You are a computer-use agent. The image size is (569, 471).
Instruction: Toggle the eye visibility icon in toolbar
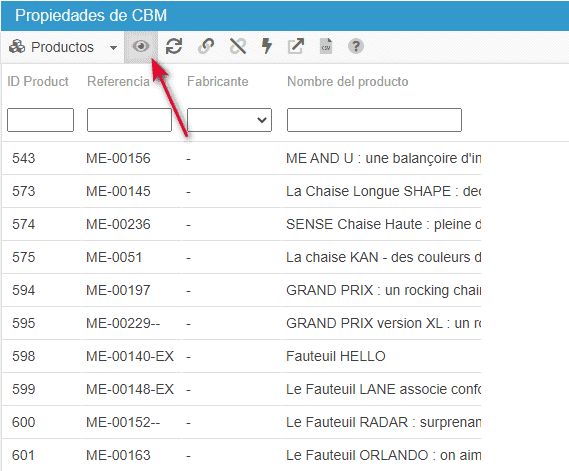[141, 47]
